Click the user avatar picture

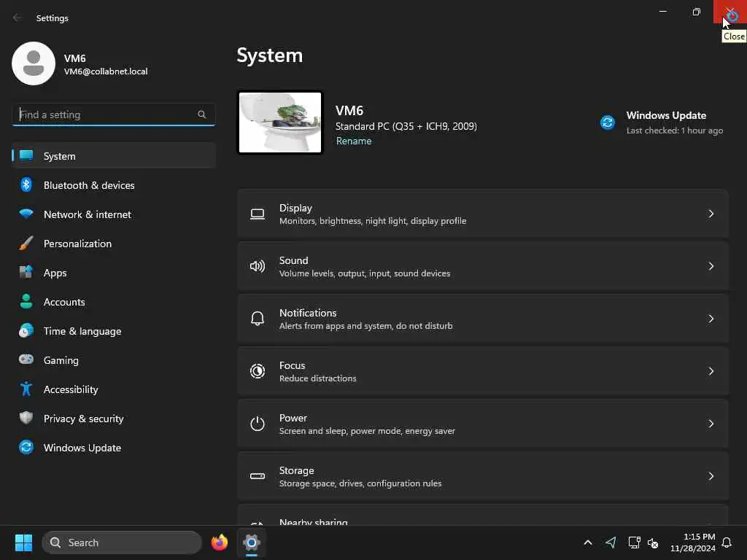(x=34, y=63)
